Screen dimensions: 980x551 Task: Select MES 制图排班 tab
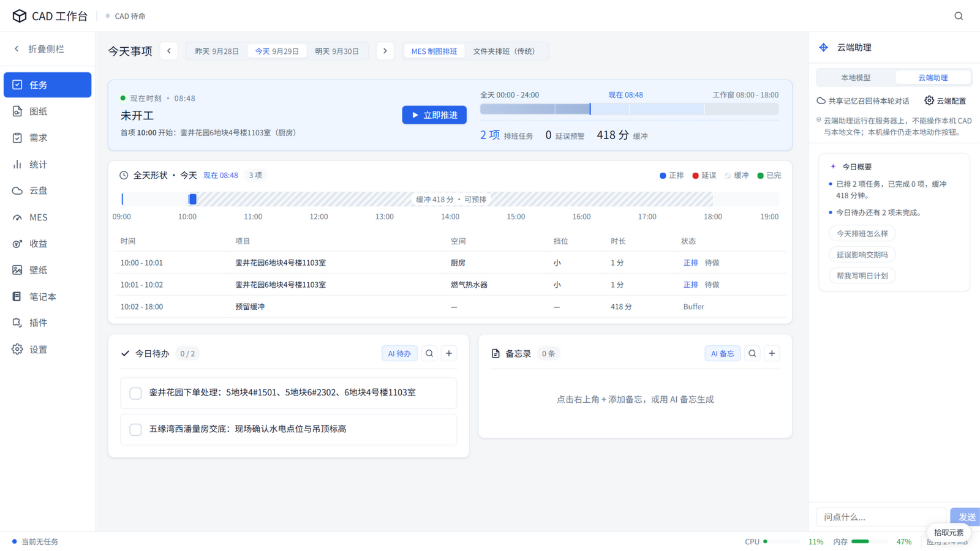pyautogui.click(x=434, y=51)
